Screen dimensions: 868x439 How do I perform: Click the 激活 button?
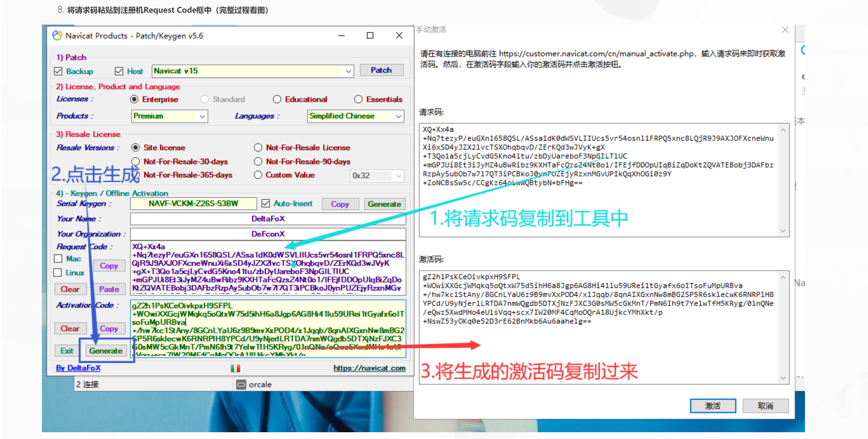(713, 406)
